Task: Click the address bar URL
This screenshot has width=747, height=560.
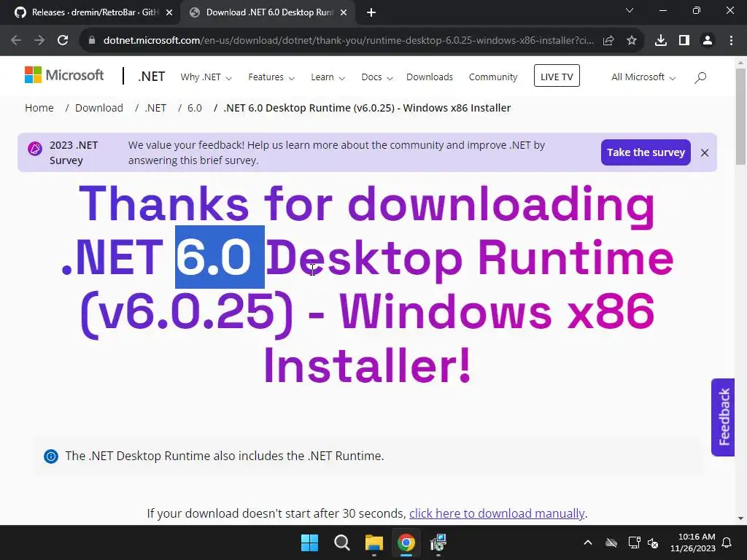Action: 348,41
